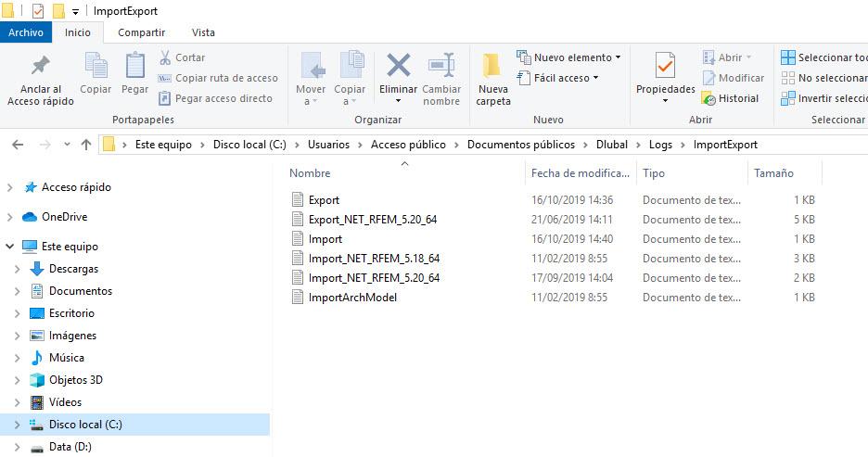Open Imágenes in navigation pane
868x457 pixels.
pos(72,336)
